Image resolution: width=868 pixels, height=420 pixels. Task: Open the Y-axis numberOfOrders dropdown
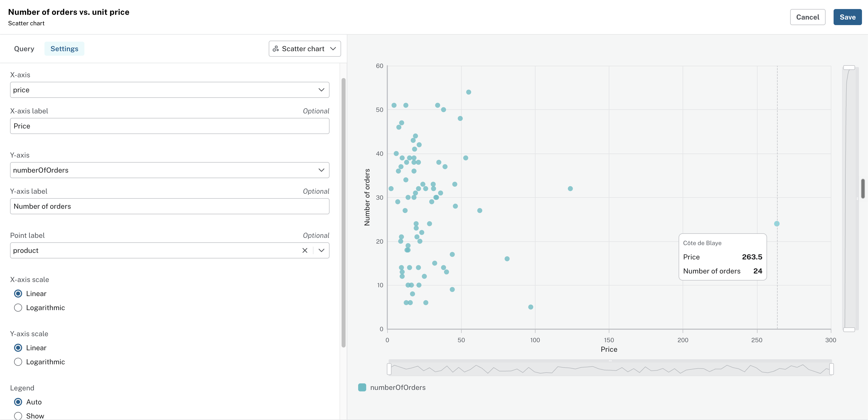point(170,170)
